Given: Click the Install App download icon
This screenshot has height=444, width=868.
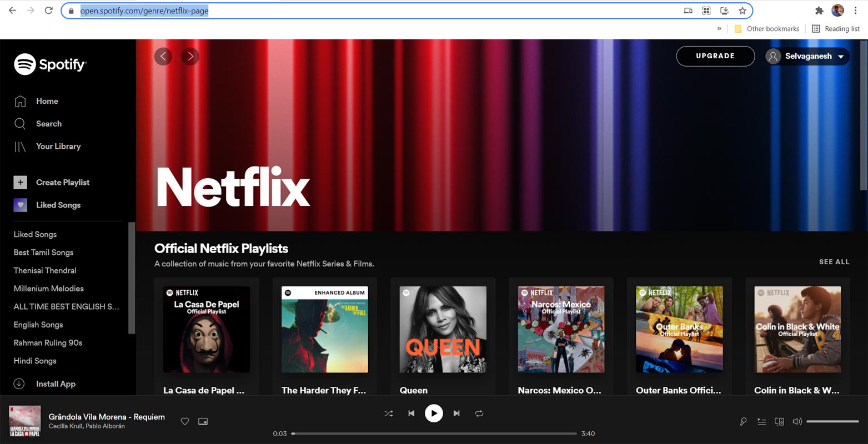Looking at the screenshot, I should pos(19,384).
